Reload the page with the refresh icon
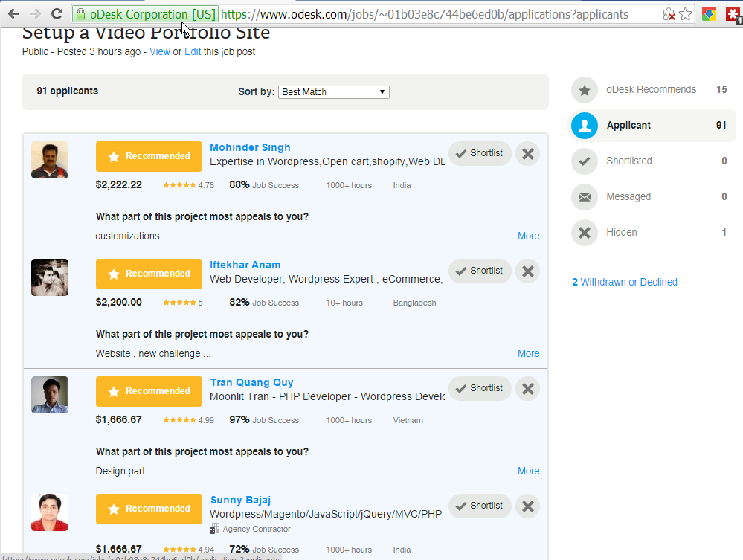743x560 pixels. tap(57, 13)
